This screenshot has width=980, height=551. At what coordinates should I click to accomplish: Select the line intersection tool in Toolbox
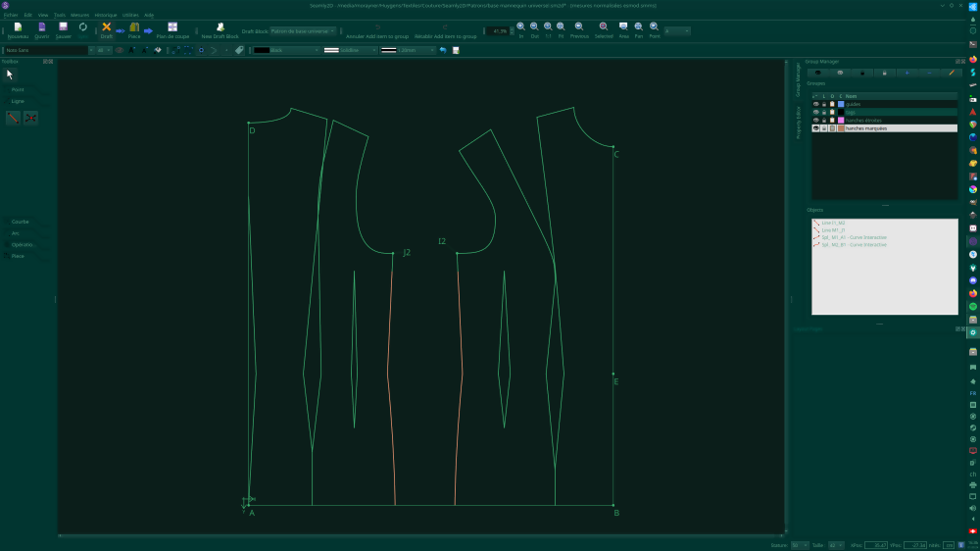(30, 118)
